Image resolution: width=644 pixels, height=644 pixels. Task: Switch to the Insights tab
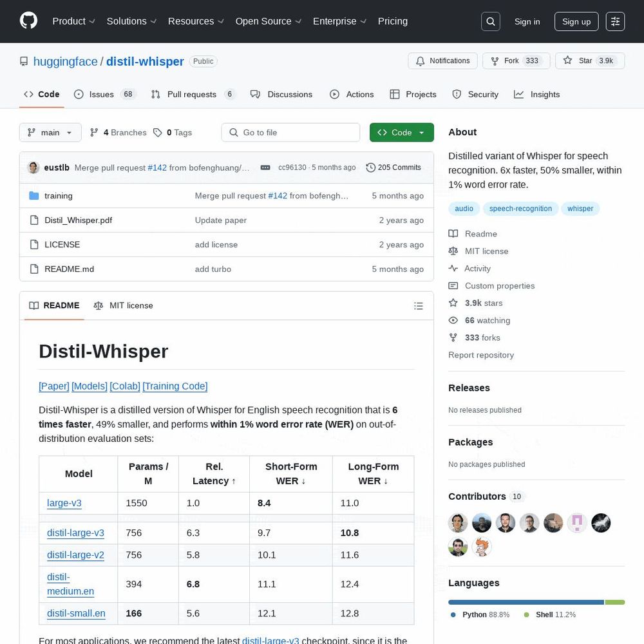click(x=537, y=95)
